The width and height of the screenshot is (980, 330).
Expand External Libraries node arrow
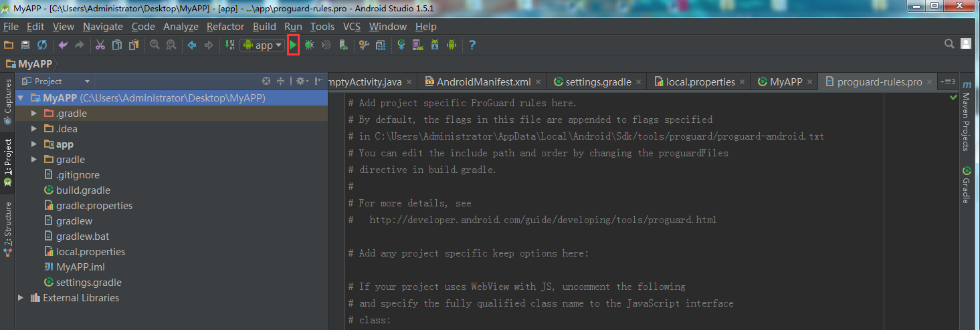(21, 298)
